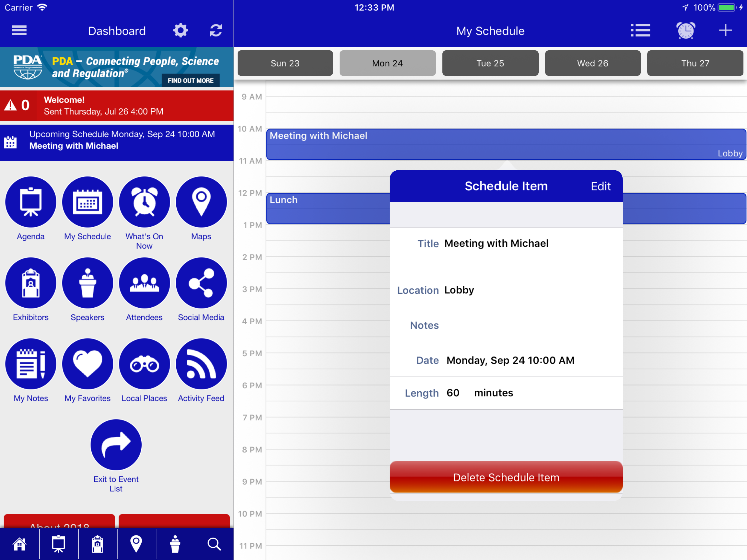
Task: Tap the '9 AM' time label
Action: 252,97
